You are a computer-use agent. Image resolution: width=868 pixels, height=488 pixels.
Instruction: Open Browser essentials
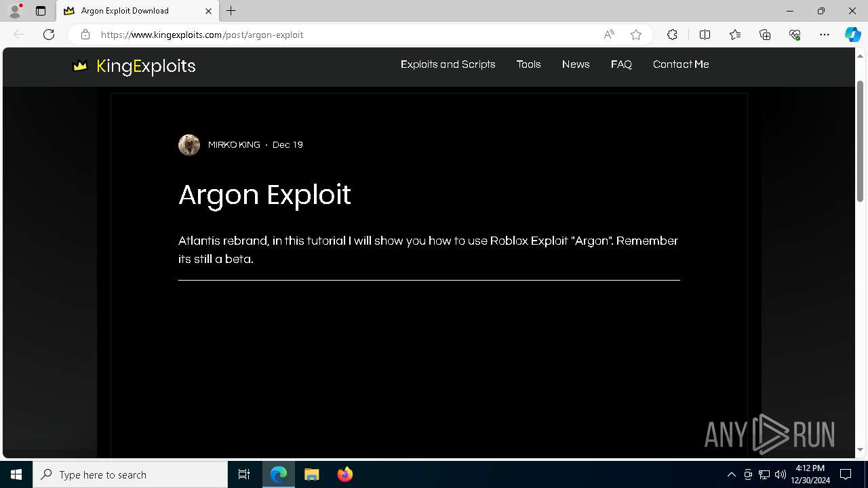795,35
